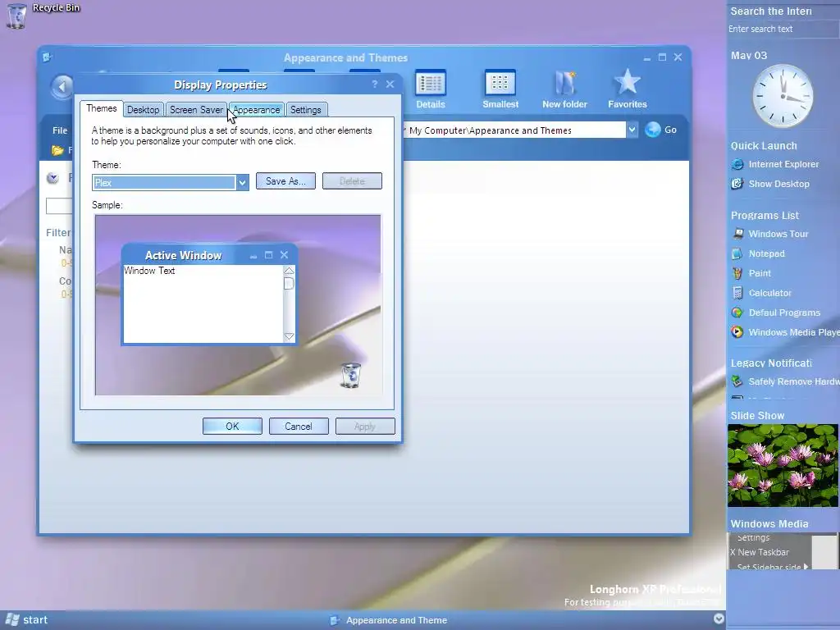
Task: Click Appearance and Theme taskbar button
Action: (388, 620)
